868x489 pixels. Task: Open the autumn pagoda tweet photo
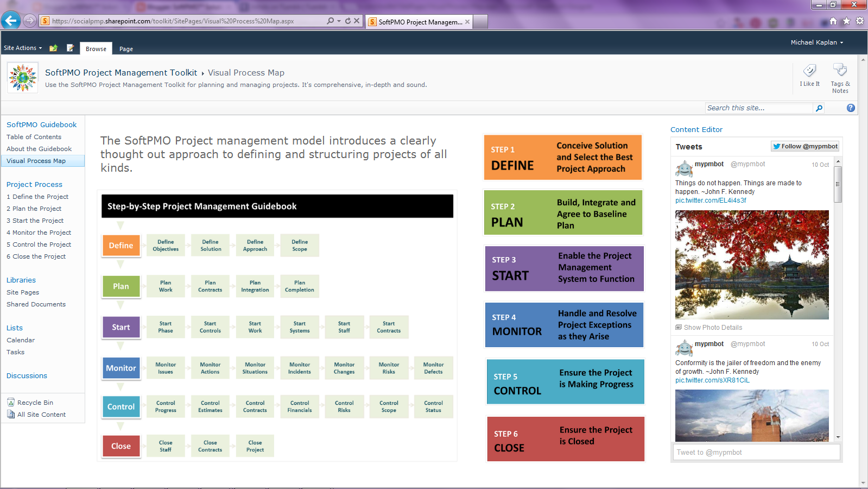click(x=752, y=265)
